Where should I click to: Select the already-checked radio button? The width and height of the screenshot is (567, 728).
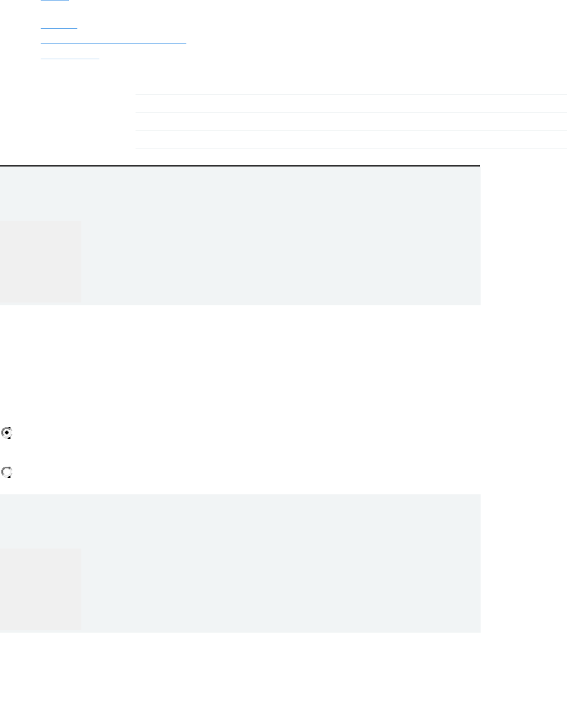[x=7, y=433]
